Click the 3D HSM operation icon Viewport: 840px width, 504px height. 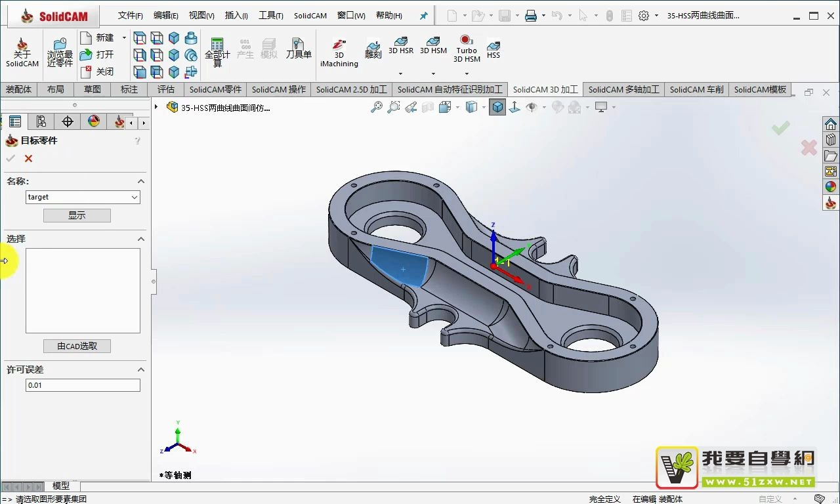[x=433, y=46]
